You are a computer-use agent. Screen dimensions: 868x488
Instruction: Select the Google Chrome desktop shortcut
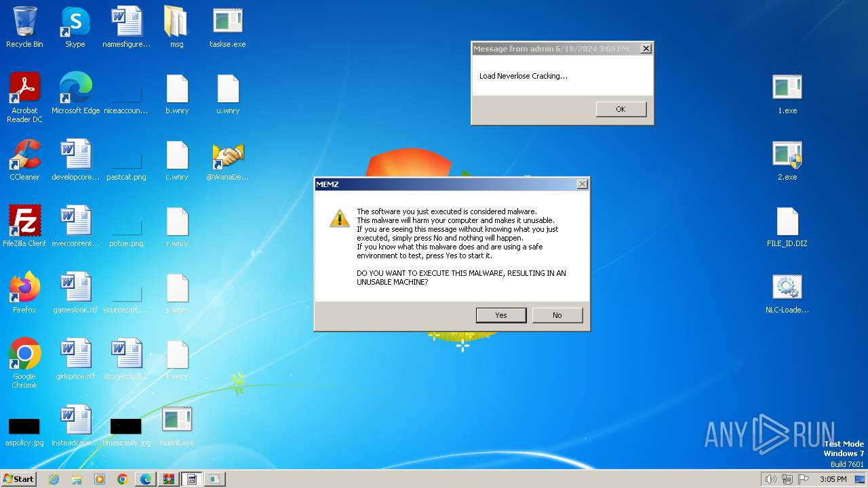click(24, 363)
